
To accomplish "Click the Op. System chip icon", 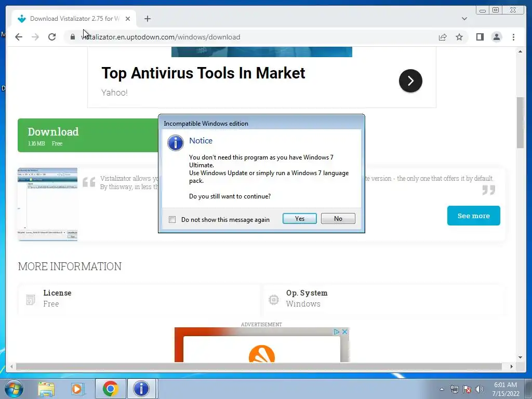I will [x=273, y=300].
